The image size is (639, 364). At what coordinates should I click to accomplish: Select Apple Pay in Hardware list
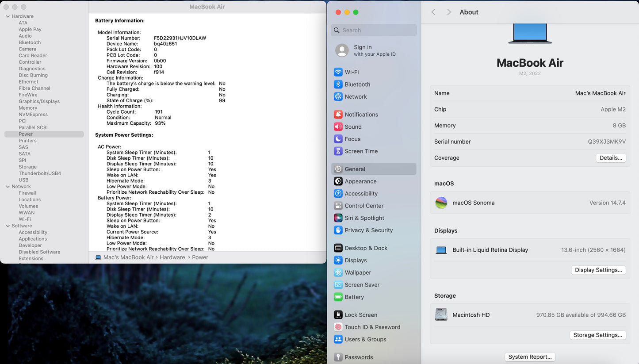30,30
